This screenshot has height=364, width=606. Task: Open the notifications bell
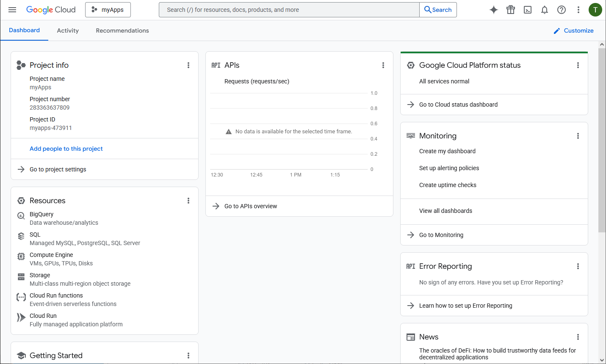tap(545, 10)
